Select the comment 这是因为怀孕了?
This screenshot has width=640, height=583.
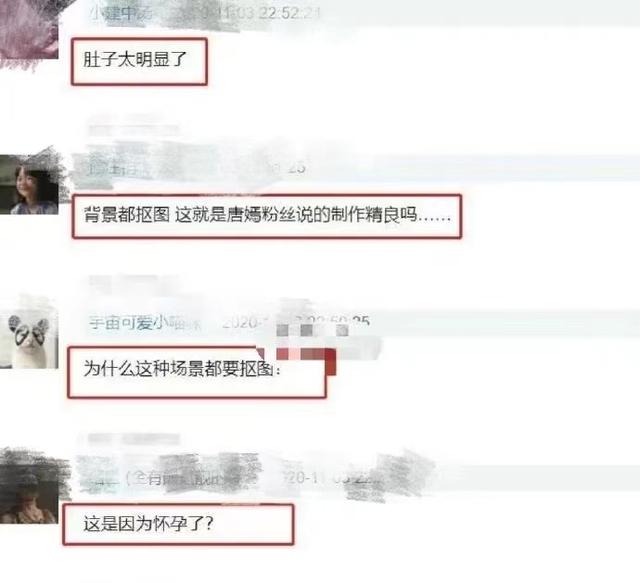[178, 525]
